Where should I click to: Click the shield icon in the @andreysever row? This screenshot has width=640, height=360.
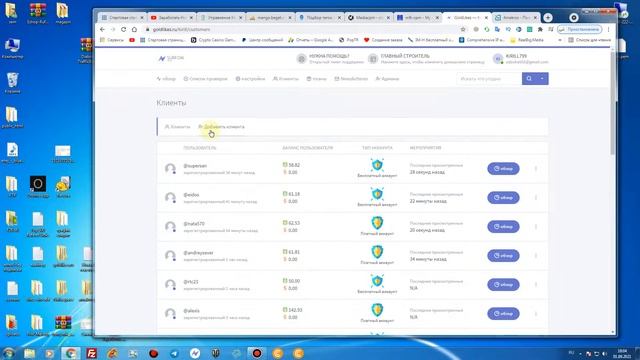click(377, 252)
